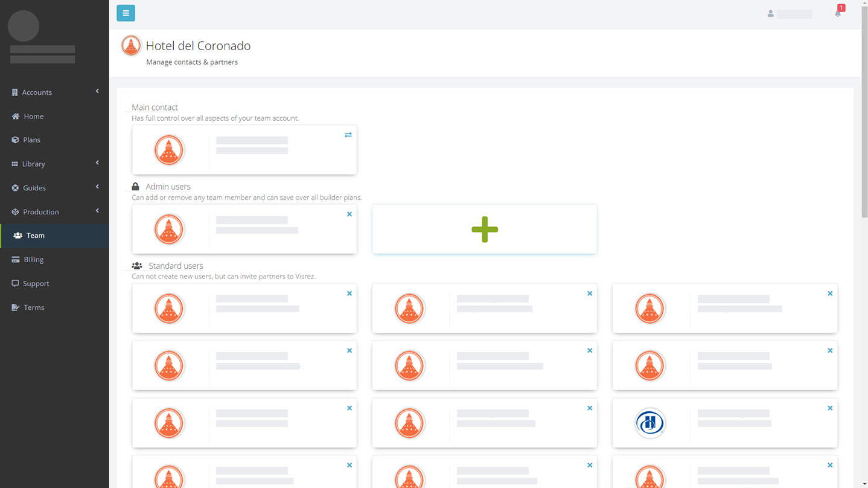The width and height of the screenshot is (868, 488).
Task: Toggle the sidebar with the hamburger button
Action: pyautogui.click(x=126, y=13)
